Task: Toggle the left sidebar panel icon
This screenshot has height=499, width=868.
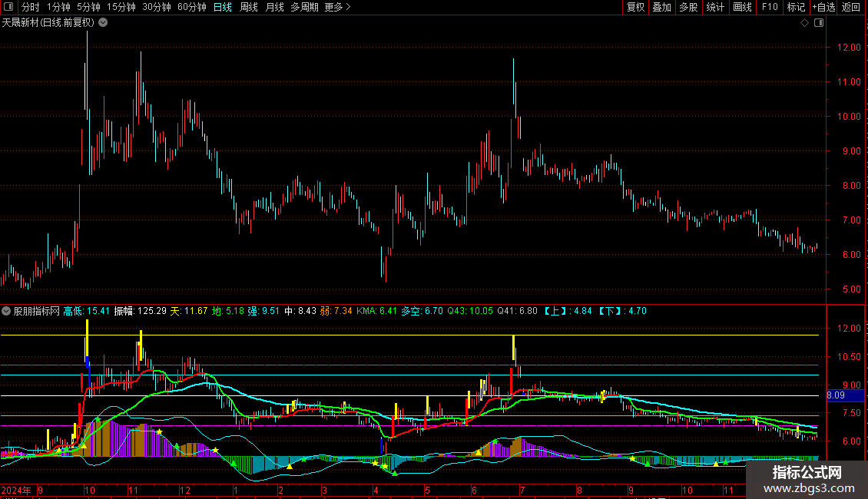Action: point(10,7)
